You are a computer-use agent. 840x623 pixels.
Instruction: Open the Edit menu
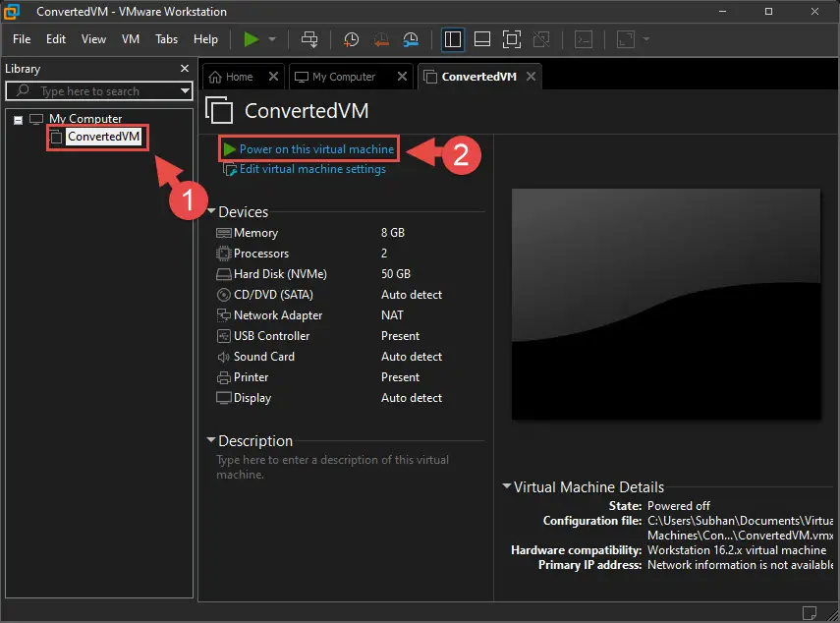coord(56,39)
